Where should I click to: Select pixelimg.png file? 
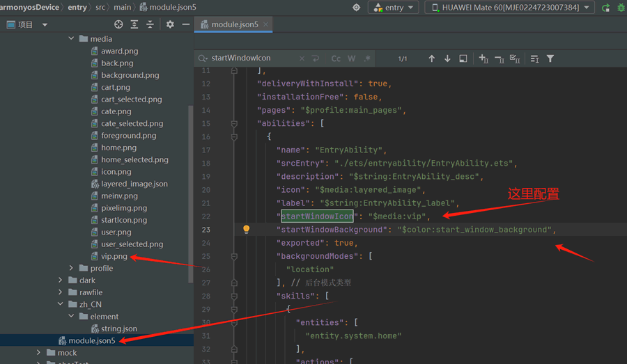click(x=123, y=208)
